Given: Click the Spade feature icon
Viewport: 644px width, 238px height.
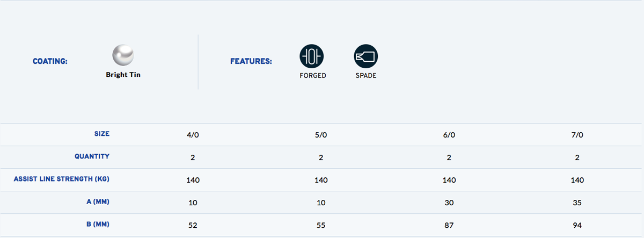Looking at the screenshot, I should click(366, 56).
